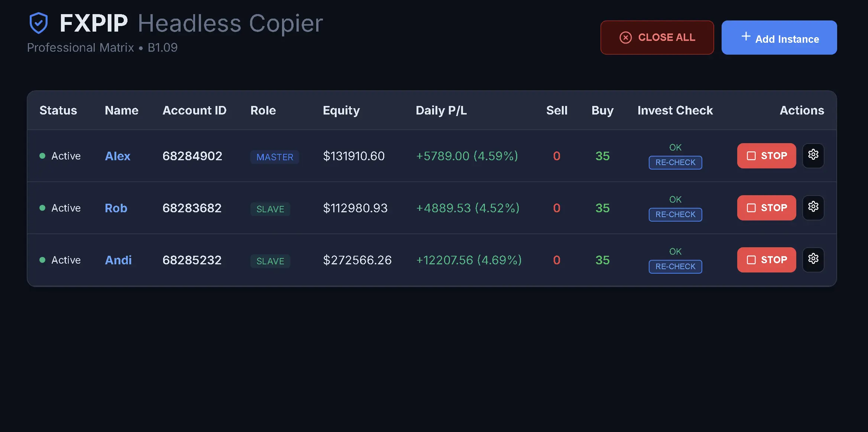Open settings gear for Alex account
Viewport: 868px width, 432px height.
pyautogui.click(x=813, y=155)
